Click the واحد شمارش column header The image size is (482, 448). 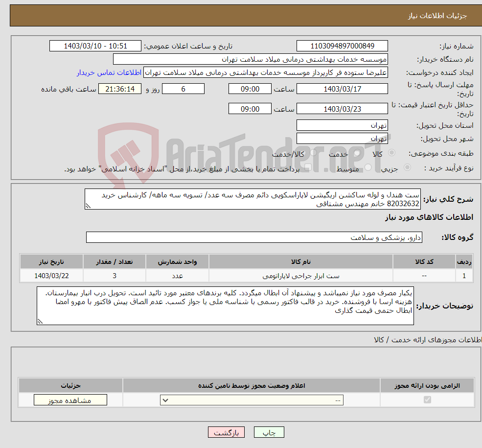point(177,261)
